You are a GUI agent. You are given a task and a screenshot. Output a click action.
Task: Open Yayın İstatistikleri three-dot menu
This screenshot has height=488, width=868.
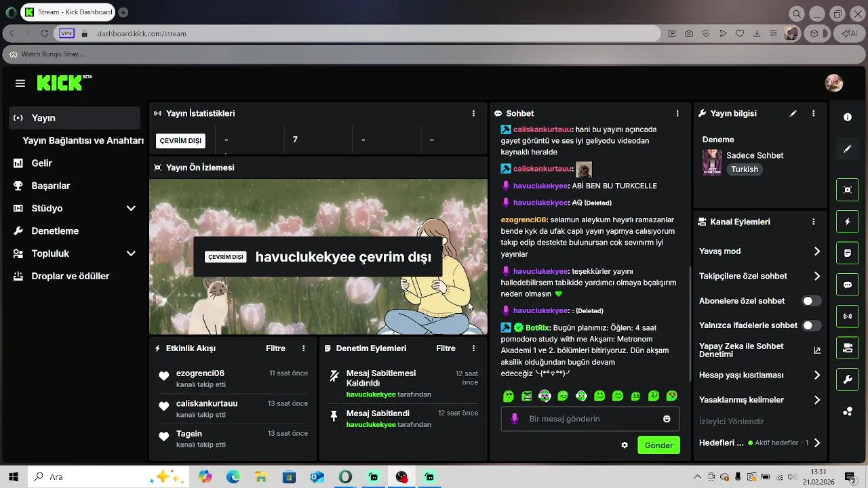473,113
